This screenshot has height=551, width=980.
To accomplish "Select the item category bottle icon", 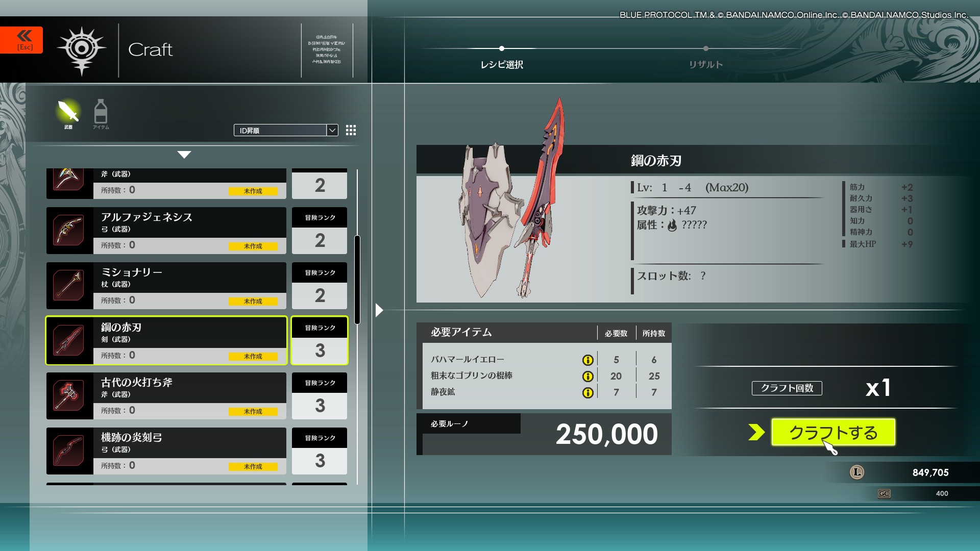I will coord(101,112).
